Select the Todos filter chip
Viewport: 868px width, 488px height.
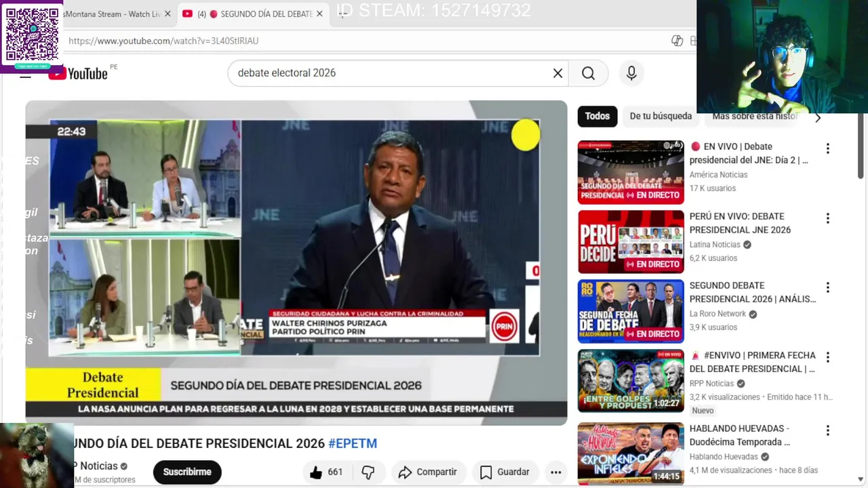[597, 116]
